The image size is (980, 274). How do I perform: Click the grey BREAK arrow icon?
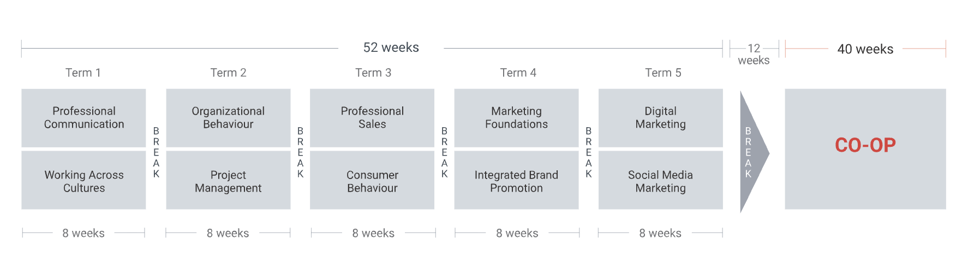[754, 152]
